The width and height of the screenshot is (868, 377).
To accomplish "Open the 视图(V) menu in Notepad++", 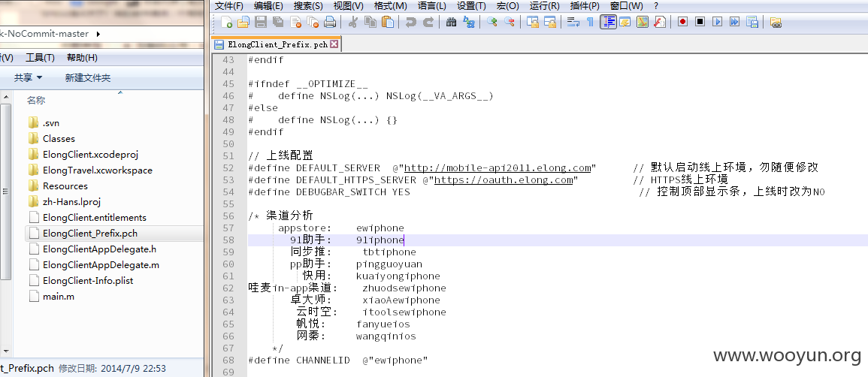I will click(x=348, y=5).
